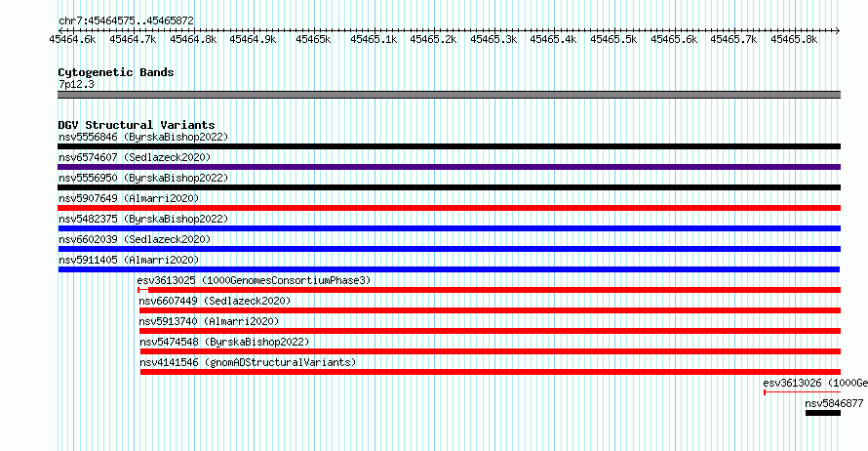
Task: Select the red nsv5474548 variant bar
Action: click(491, 351)
